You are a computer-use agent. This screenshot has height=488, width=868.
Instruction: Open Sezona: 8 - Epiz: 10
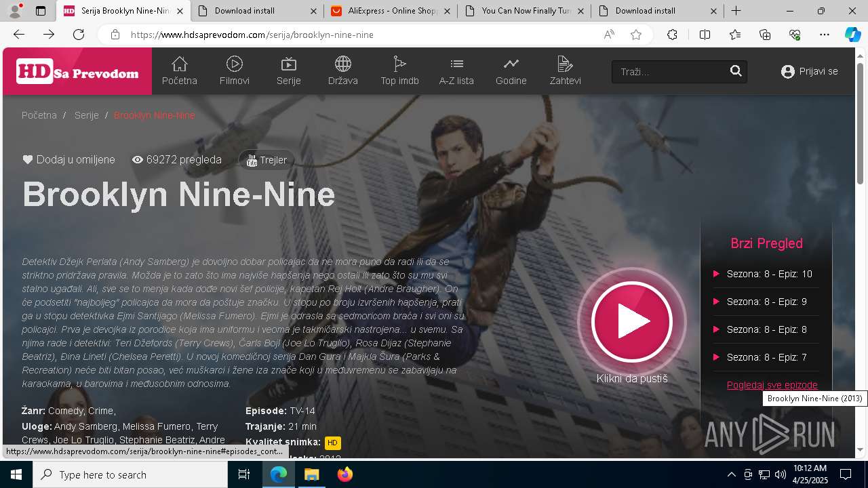click(x=769, y=274)
